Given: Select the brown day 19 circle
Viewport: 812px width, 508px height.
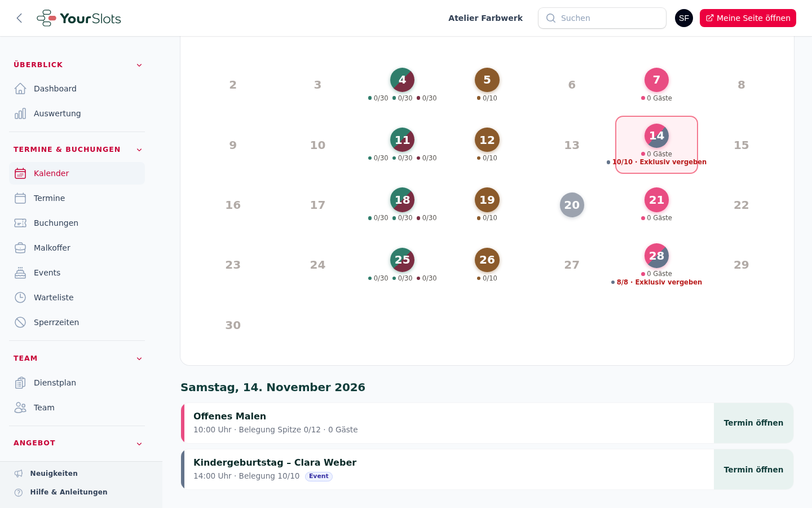Looking at the screenshot, I should tap(487, 200).
